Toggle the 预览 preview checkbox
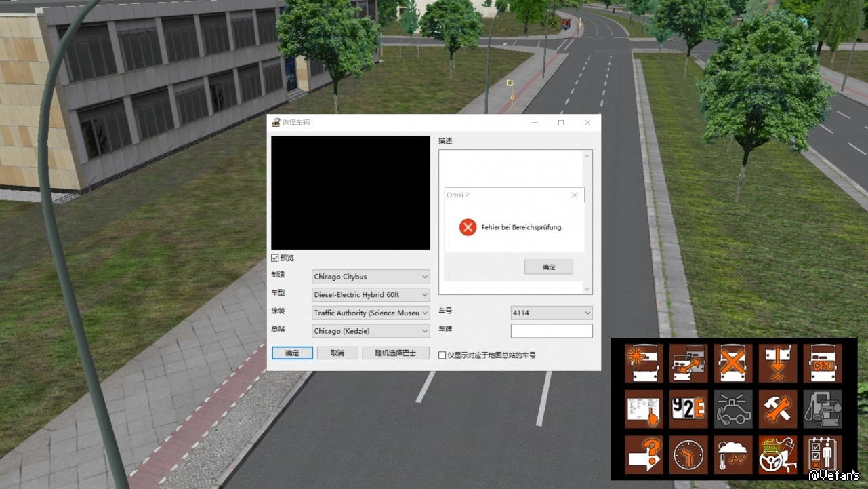The image size is (868, 489). click(x=274, y=258)
